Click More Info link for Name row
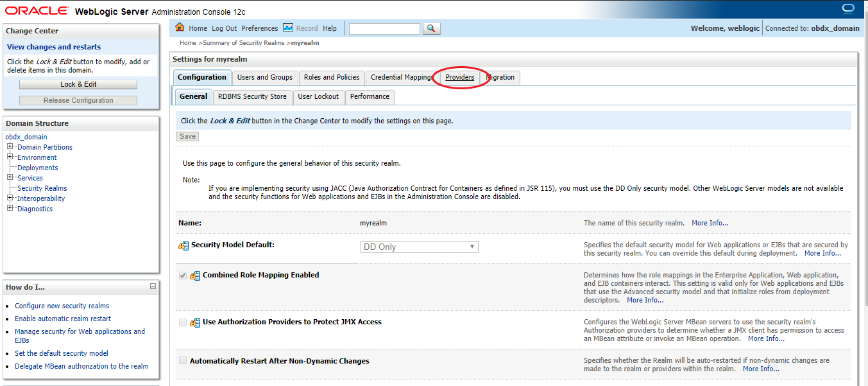 (x=710, y=223)
